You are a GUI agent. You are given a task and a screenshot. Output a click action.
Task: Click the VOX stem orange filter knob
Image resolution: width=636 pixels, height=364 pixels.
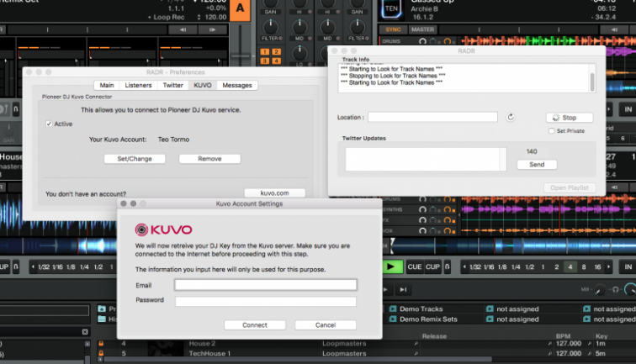click(x=447, y=230)
